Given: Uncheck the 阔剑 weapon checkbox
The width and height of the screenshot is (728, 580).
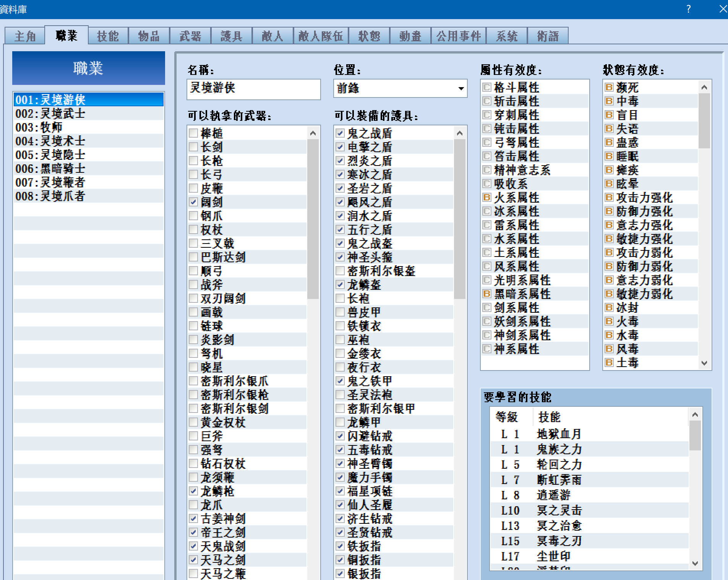Looking at the screenshot, I should point(193,202).
